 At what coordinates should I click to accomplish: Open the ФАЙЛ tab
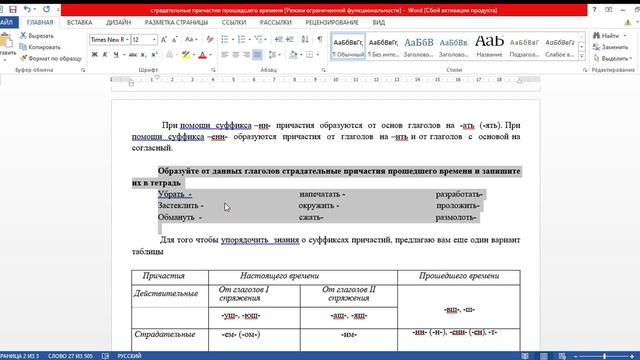point(7,22)
